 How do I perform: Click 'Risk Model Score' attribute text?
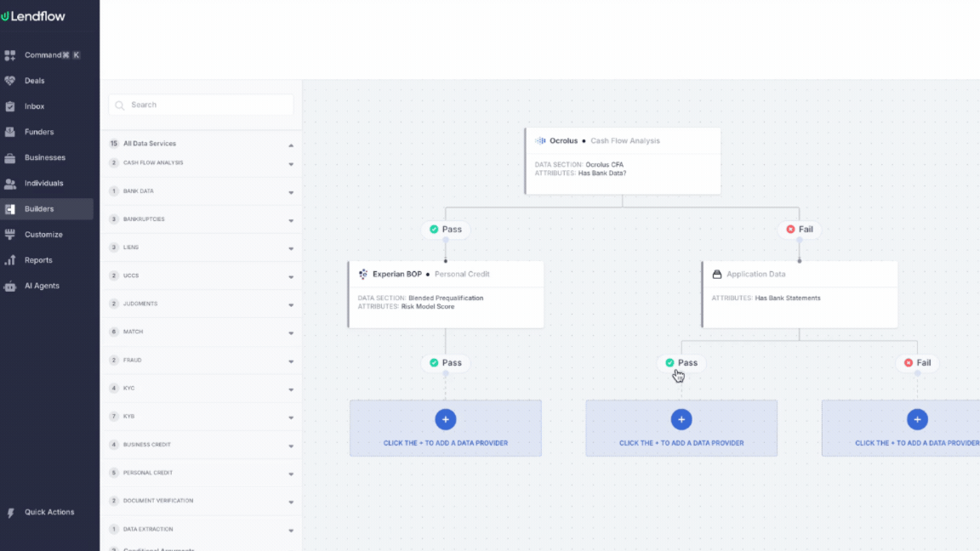pyautogui.click(x=428, y=307)
